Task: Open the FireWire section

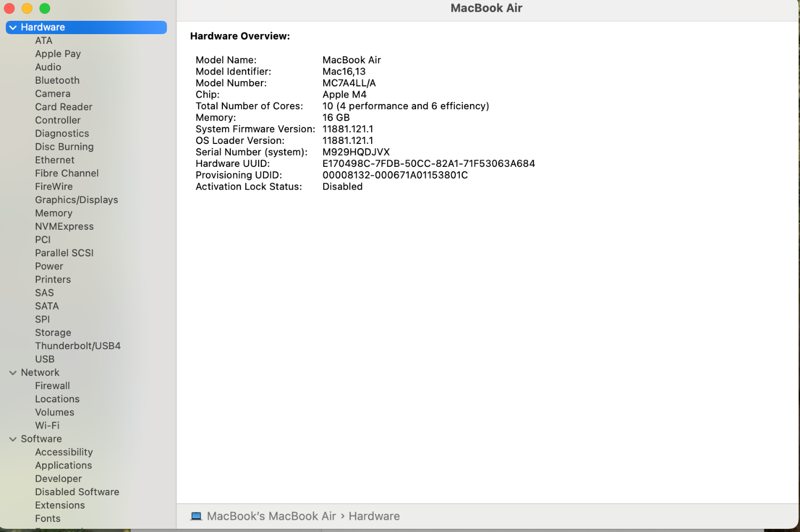Action: [54, 187]
